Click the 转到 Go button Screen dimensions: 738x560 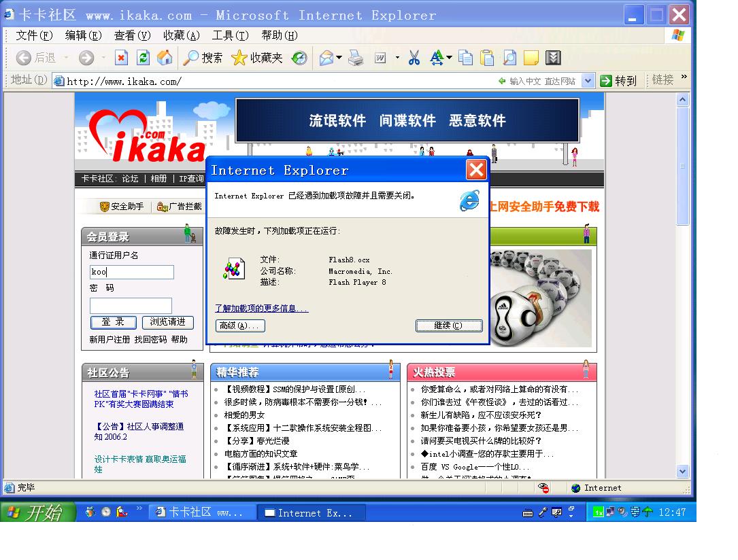619,81
